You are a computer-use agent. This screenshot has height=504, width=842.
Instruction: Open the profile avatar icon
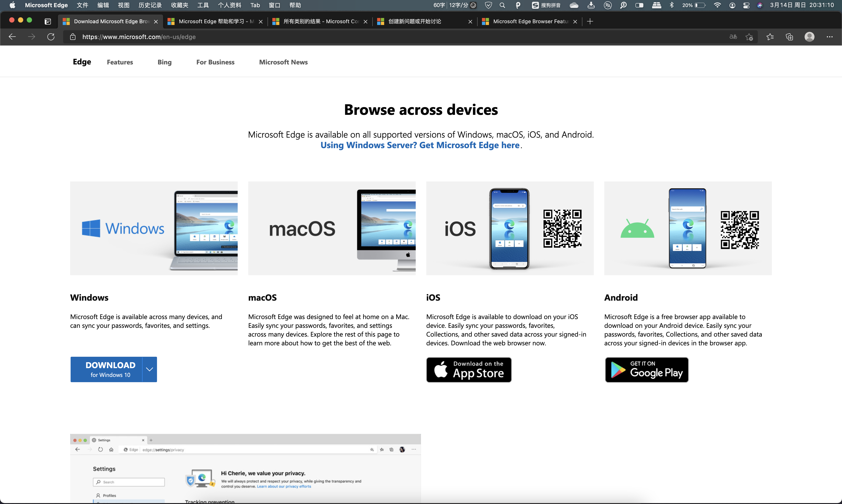(809, 37)
